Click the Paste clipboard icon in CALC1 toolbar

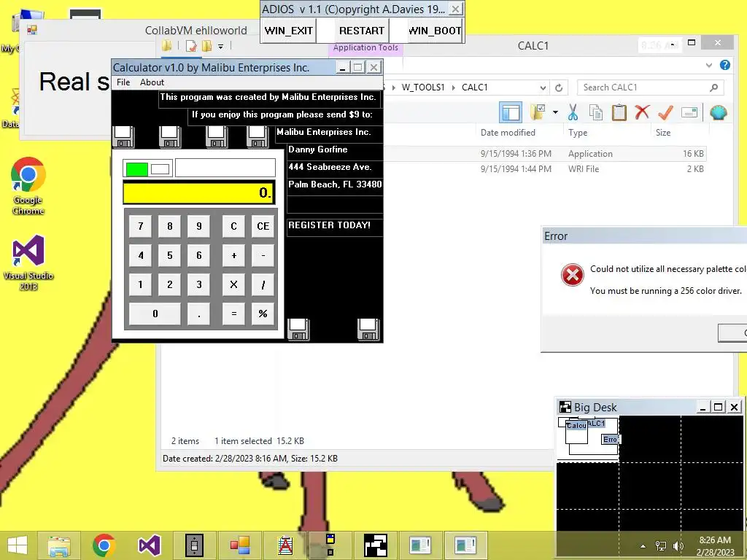pos(619,113)
